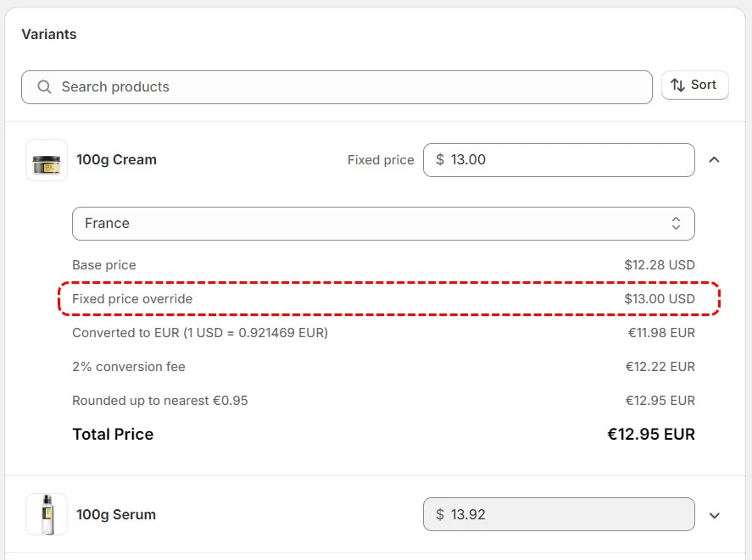
Task: Open the 100g Cream product thumbnail
Action: click(x=47, y=160)
